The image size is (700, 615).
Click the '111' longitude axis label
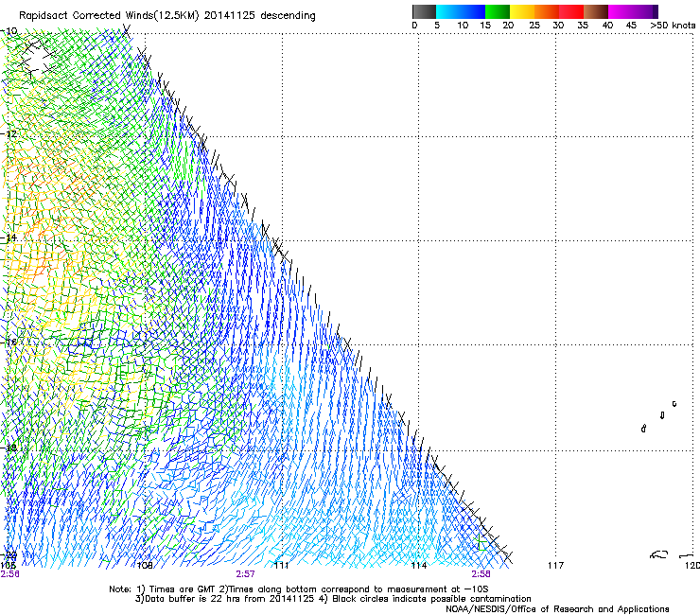pyautogui.click(x=281, y=566)
